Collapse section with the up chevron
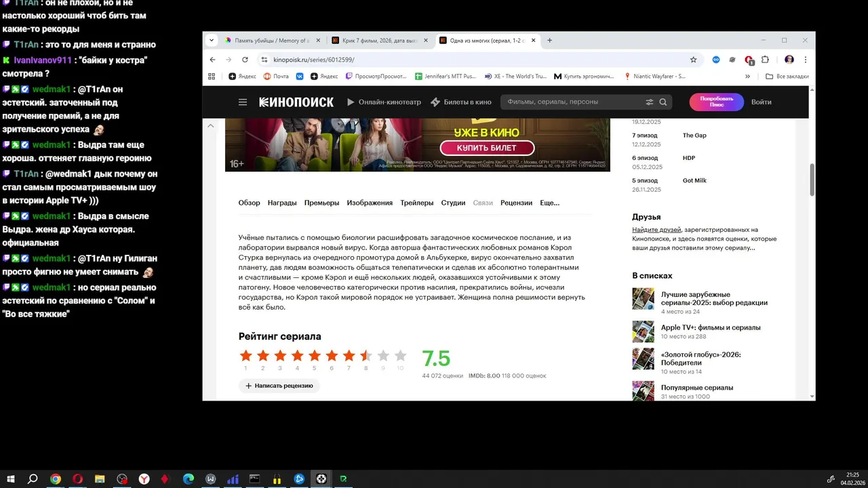868x488 pixels. click(x=210, y=126)
